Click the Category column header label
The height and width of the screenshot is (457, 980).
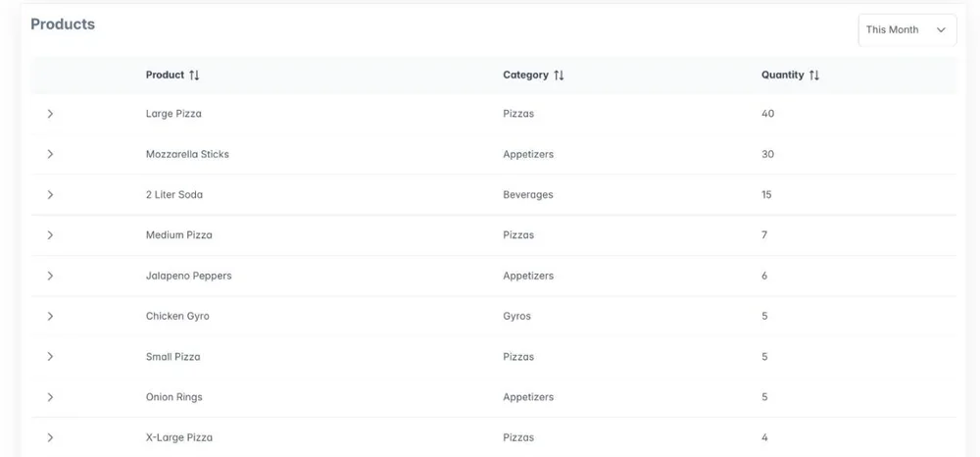tap(525, 75)
